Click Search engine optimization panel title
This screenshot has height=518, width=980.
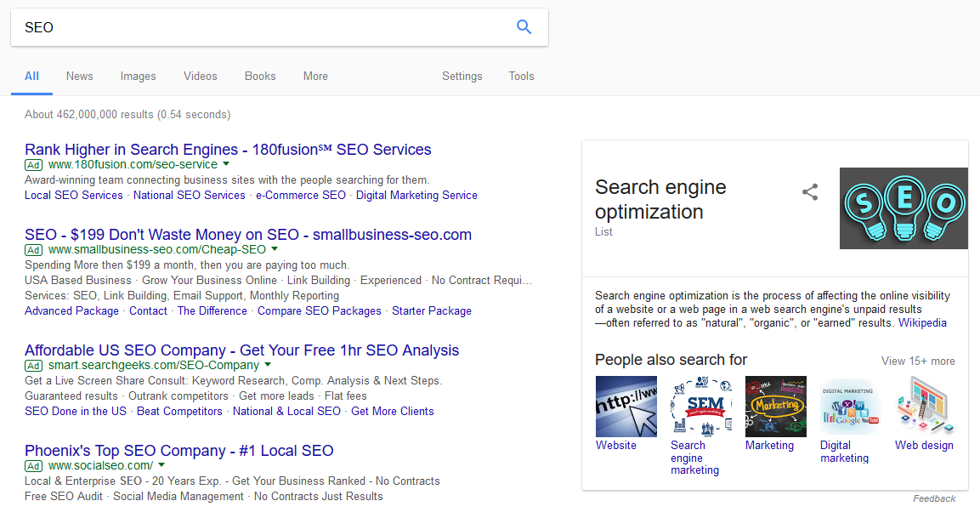pos(660,200)
